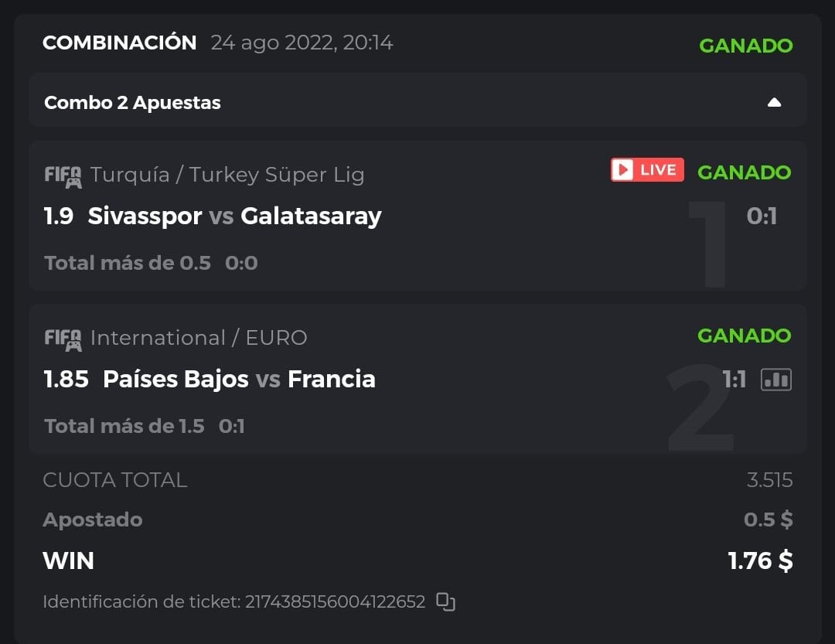Open International / EURO league label
Screen dimensions: 835x644
tap(199, 338)
